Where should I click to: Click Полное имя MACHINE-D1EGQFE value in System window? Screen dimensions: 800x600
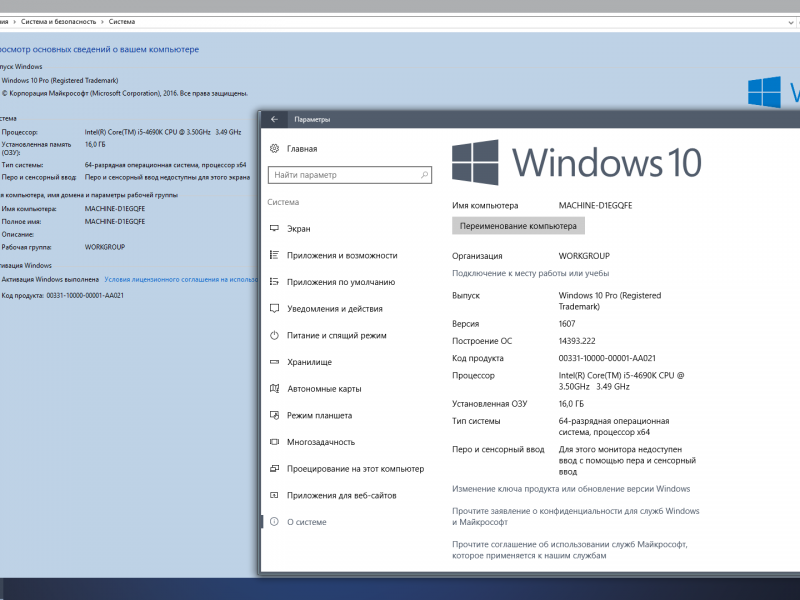[x=115, y=221]
